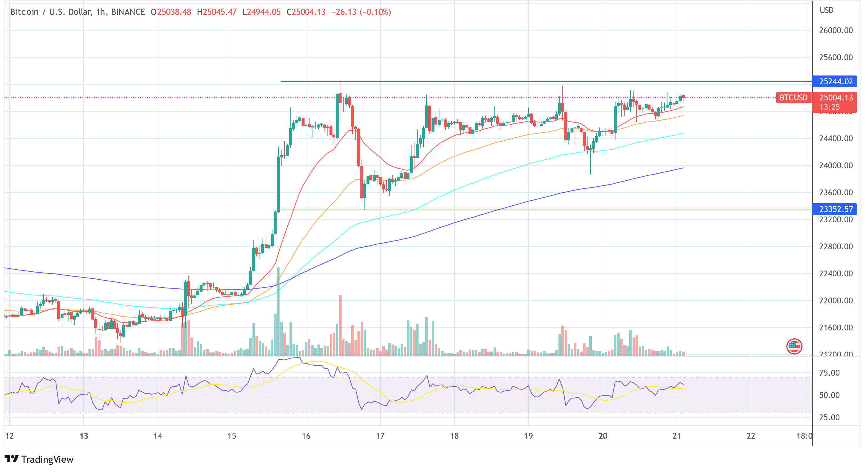Image resolution: width=868 pixels, height=472 pixels.
Task: Click the date label 21 on time axis
Action: (677, 436)
